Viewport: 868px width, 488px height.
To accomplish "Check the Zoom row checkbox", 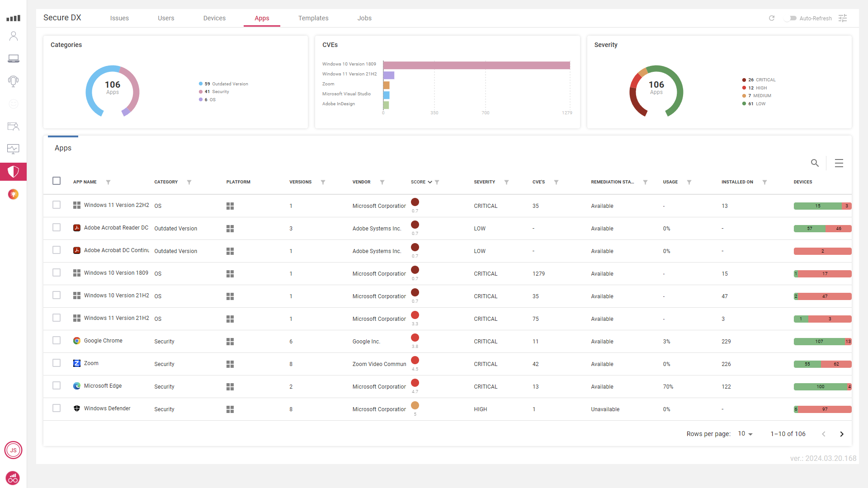I will click(57, 363).
